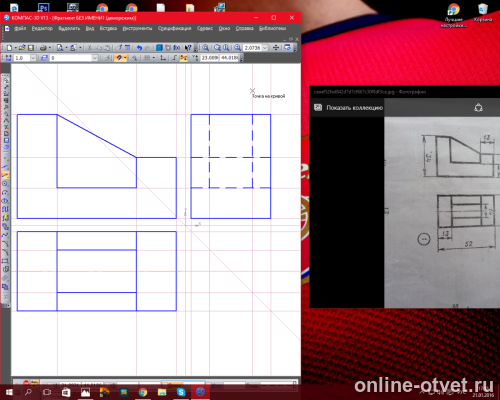Expand the Print icon arrow
The width and height of the screenshot is (500, 400).
(x=50, y=48)
